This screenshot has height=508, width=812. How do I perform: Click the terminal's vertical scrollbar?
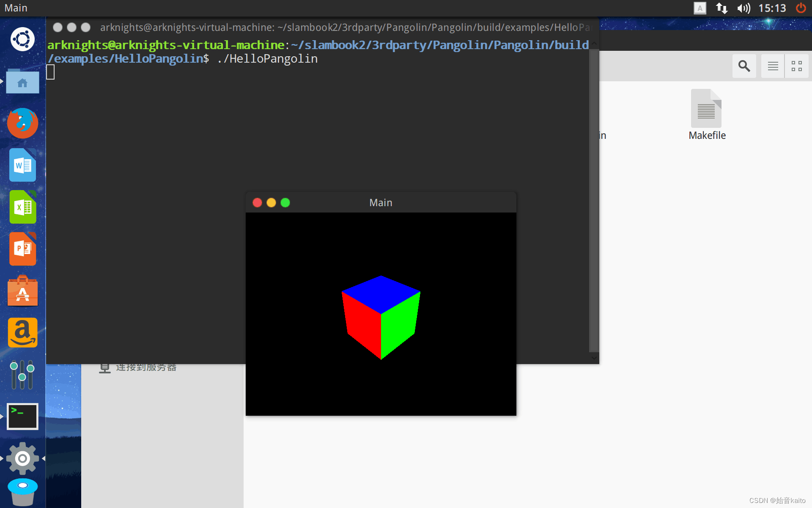(x=594, y=199)
